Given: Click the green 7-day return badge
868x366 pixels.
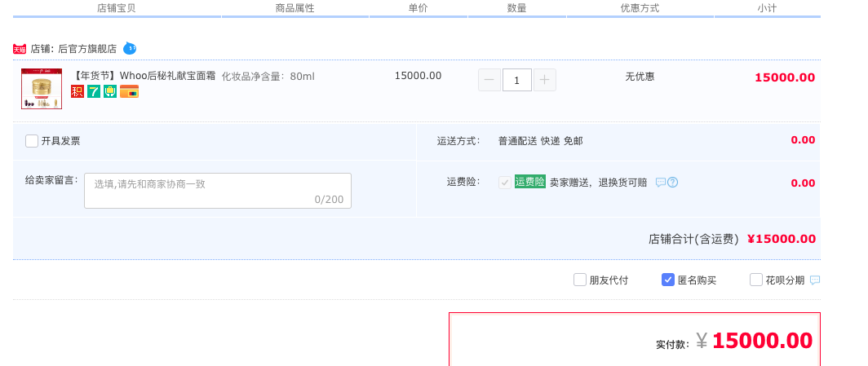Looking at the screenshot, I should [94, 91].
